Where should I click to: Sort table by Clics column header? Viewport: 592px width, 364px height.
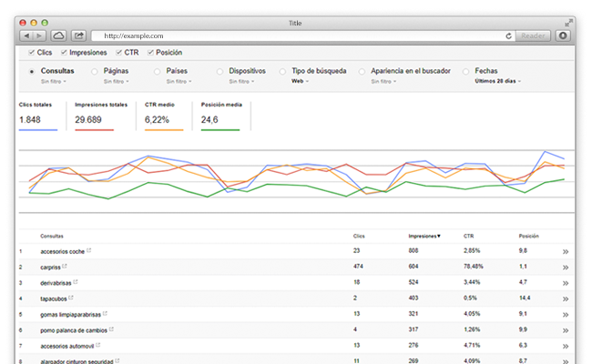(359, 236)
